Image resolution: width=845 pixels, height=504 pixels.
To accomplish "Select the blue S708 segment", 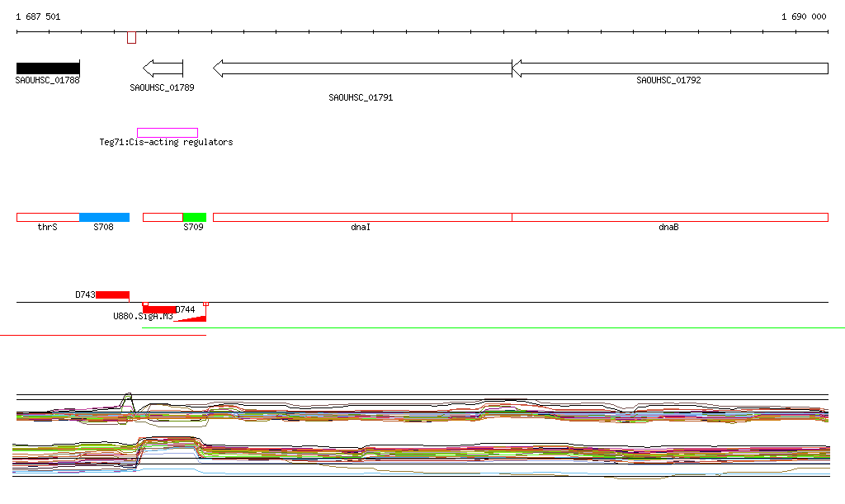I will click(x=104, y=217).
